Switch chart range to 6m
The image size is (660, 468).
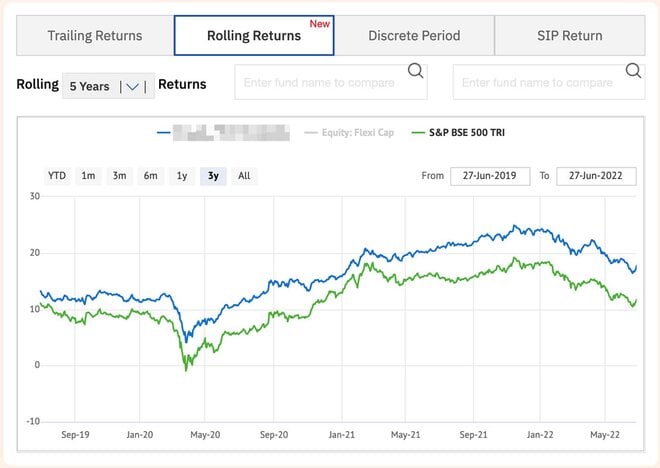(x=151, y=176)
